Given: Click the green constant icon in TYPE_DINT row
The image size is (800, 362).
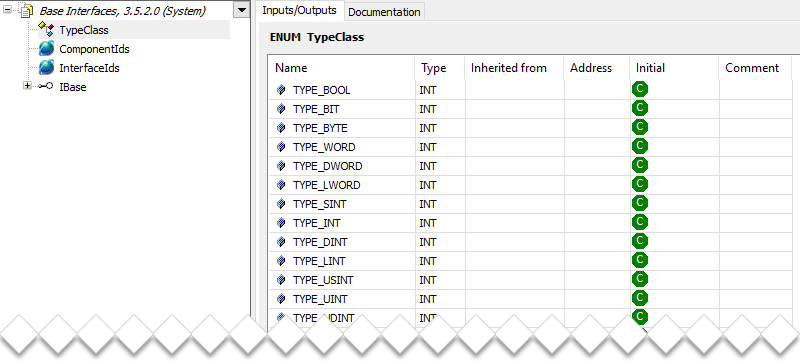Looking at the screenshot, I should 640,242.
